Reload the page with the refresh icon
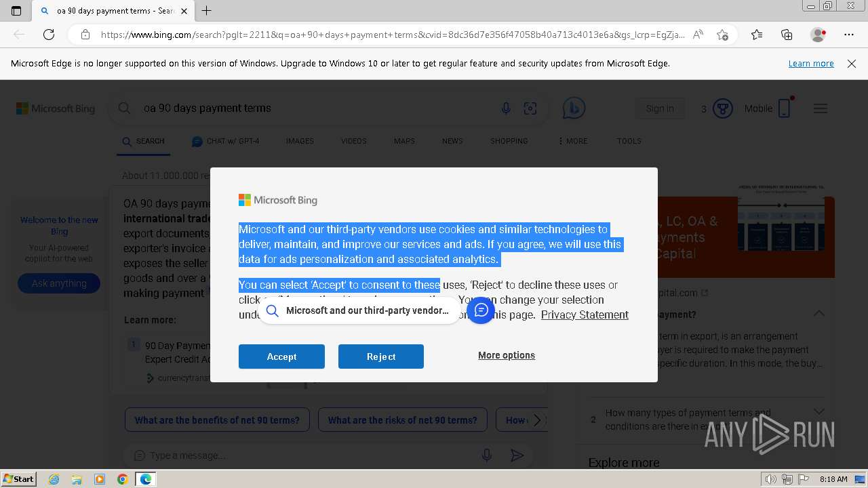 [49, 35]
